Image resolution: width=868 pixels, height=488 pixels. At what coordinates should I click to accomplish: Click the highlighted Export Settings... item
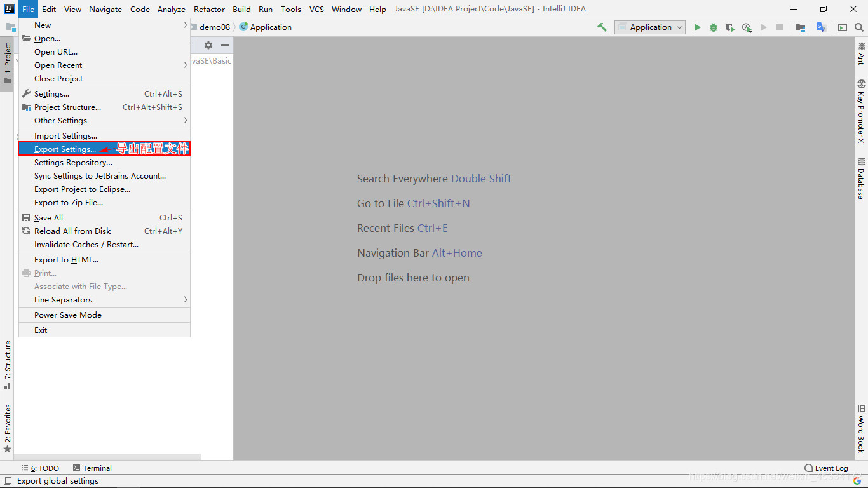point(104,149)
